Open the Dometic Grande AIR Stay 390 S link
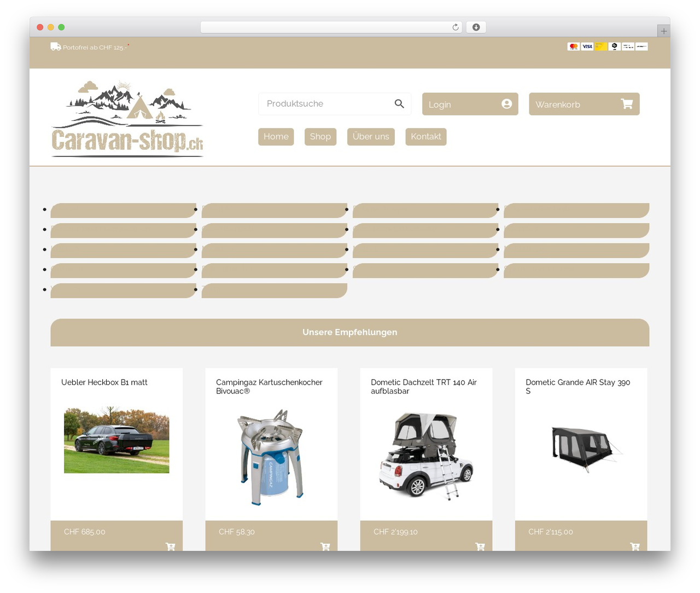The image size is (700, 593). pos(578,387)
